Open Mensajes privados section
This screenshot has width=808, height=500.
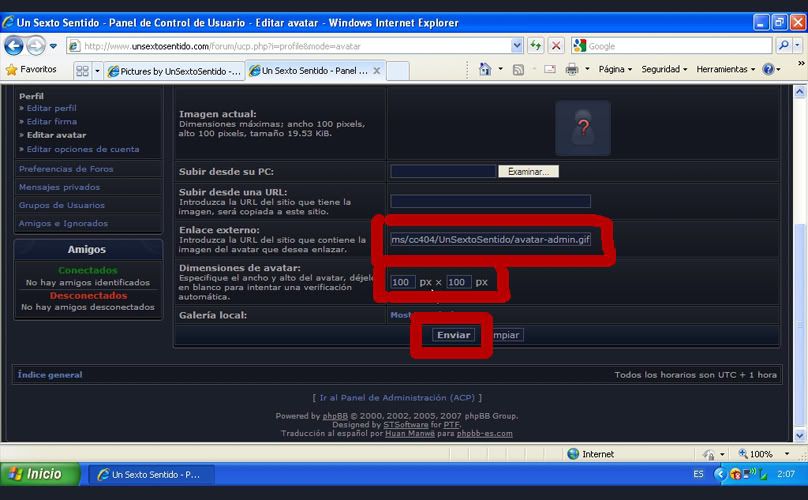[x=59, y=187]
